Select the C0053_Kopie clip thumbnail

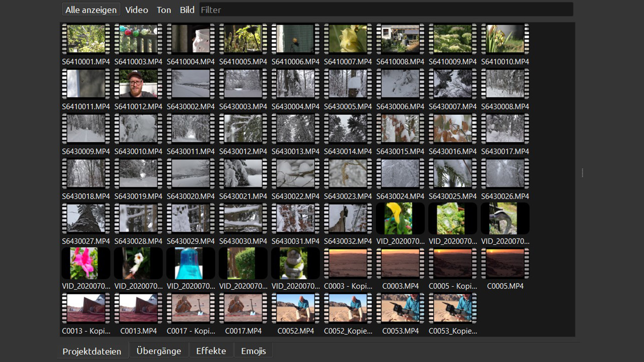452,308
